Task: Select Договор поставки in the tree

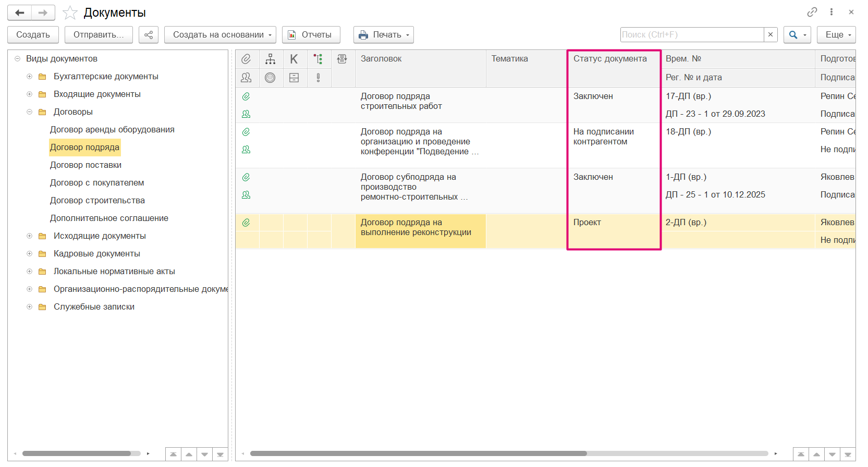Action: [x=85, y=165]
